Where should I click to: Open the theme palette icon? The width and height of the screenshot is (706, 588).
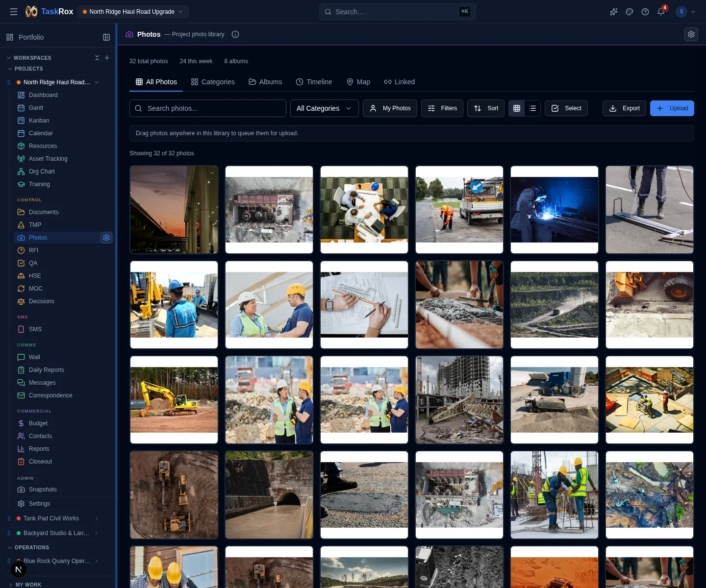630,12
